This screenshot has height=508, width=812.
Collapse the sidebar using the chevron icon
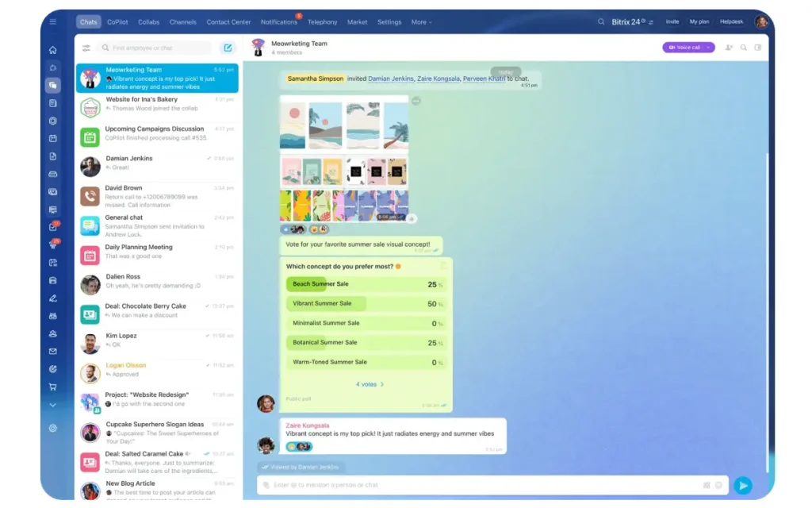(x=52, y=405)
